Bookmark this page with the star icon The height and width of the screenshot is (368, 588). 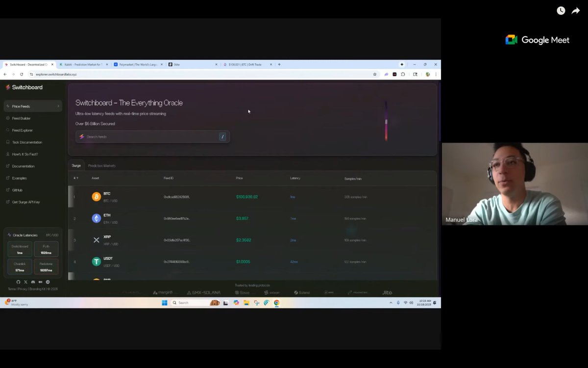[x=375, y=74]
